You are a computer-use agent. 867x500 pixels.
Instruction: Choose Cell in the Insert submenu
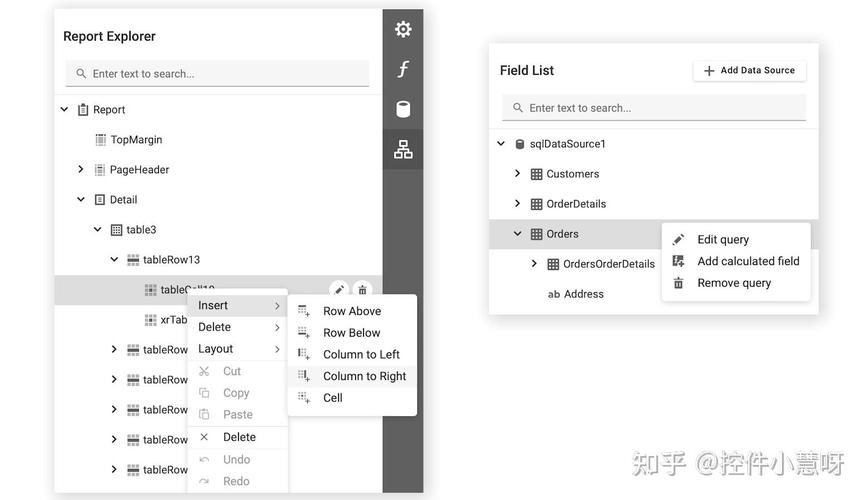352,398
